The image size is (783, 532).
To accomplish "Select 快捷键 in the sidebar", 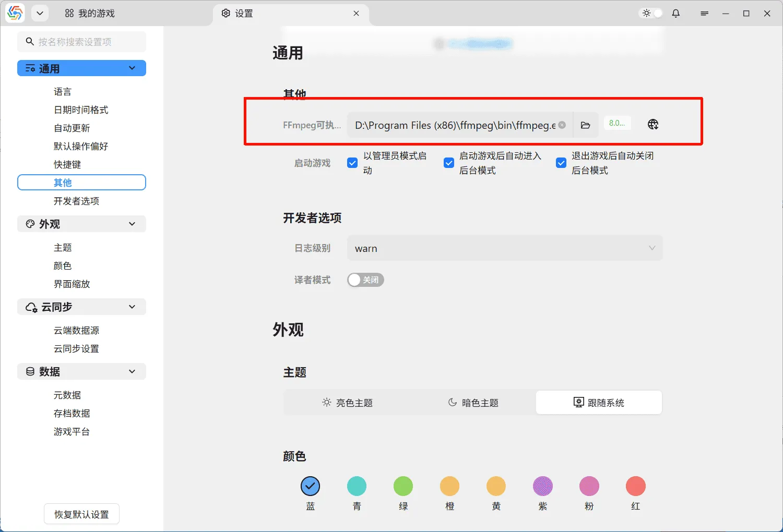I will coord(67,164).
